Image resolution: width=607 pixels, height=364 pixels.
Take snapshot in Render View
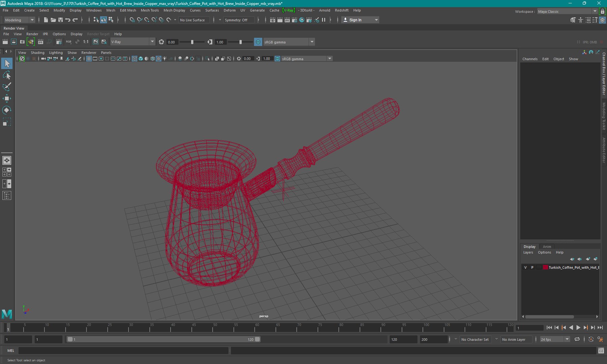pos(22,42)
